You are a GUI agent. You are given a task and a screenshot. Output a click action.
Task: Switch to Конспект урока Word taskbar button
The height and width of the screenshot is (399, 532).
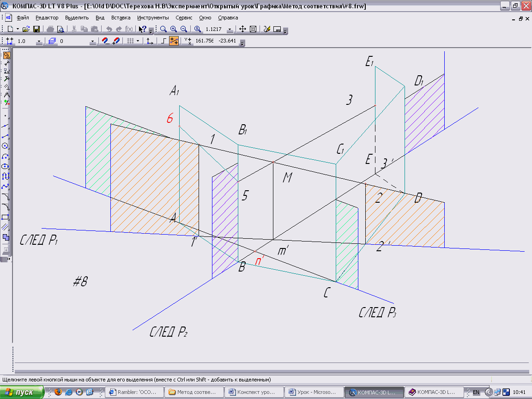pos(254,393)
